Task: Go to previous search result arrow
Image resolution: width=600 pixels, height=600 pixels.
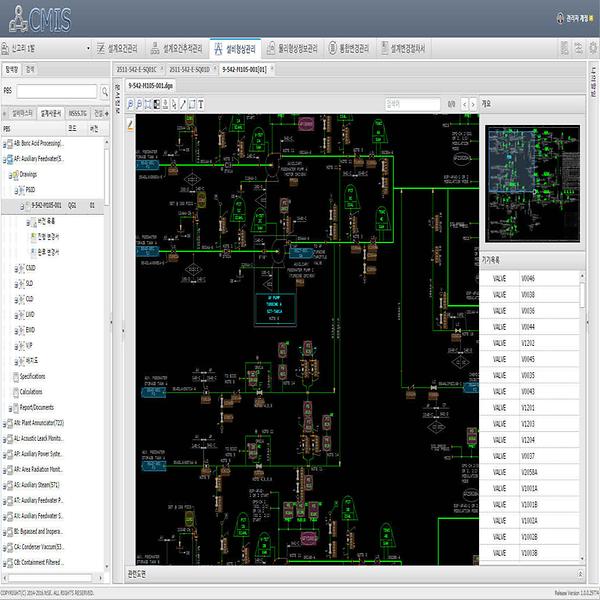Action: point(464,103)
